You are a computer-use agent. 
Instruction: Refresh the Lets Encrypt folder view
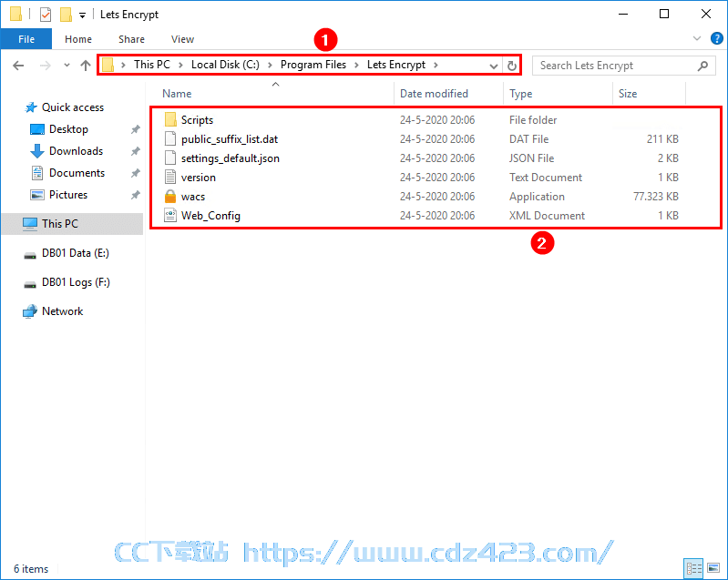click(x=512, y=66)
